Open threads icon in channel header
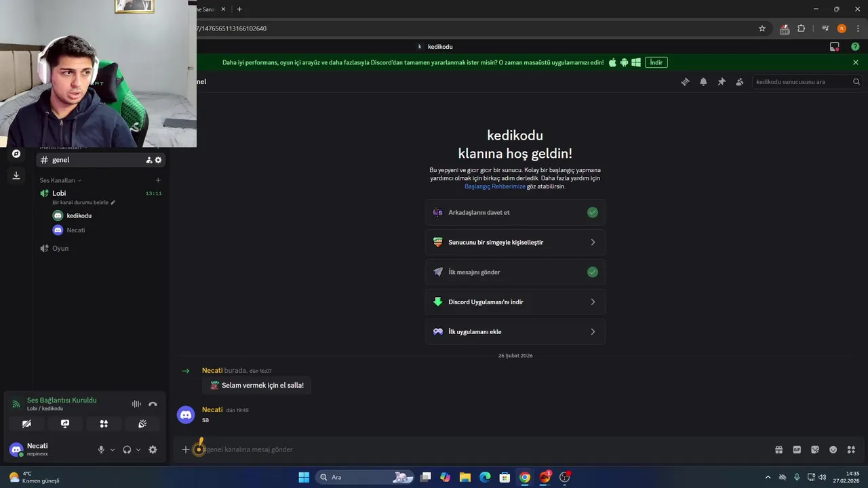Image resolution: width=868 pixels, height=488 pixels. pos(685,81)
